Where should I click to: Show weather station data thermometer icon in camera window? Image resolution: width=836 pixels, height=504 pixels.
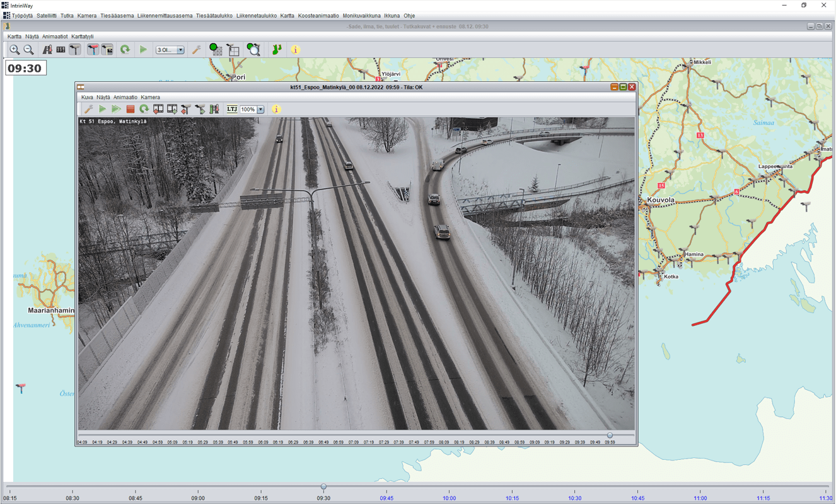tap(214, 110)
